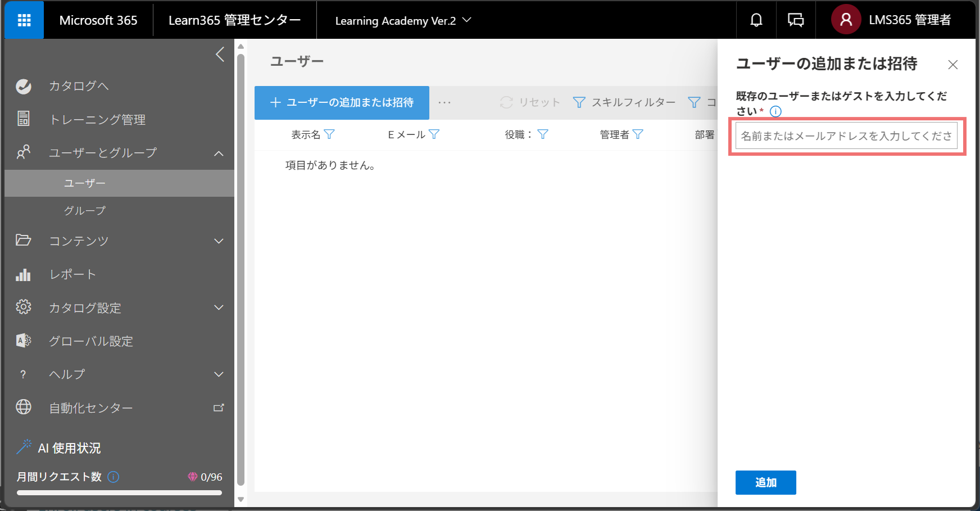This screenshot has width=980, height=511.
Task: Go to カタログへ in the sidebar
Action: 79,86
